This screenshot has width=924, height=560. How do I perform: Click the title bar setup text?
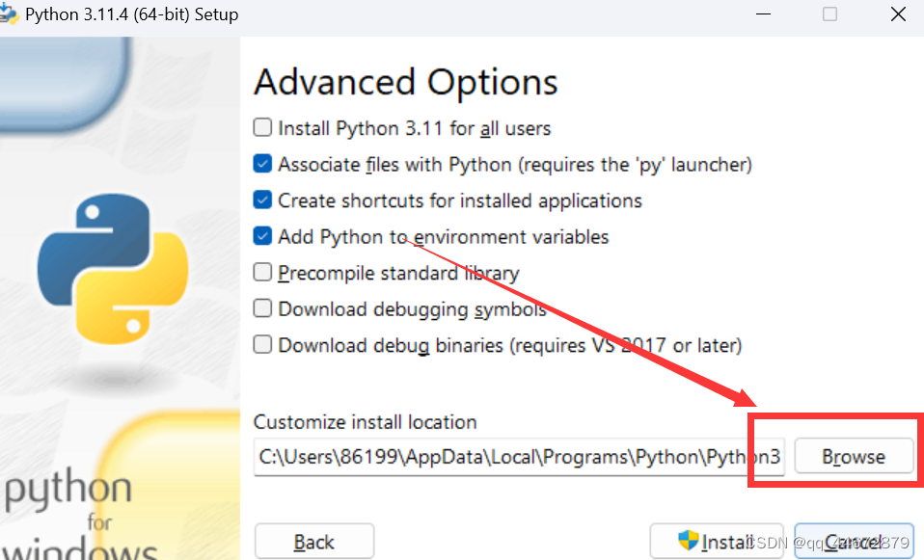pos(130,14)
